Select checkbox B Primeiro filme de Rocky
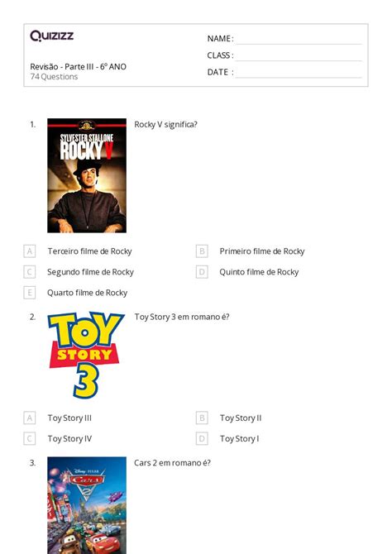392x554 pixels. pyautogui.click(x=202, y=251)
